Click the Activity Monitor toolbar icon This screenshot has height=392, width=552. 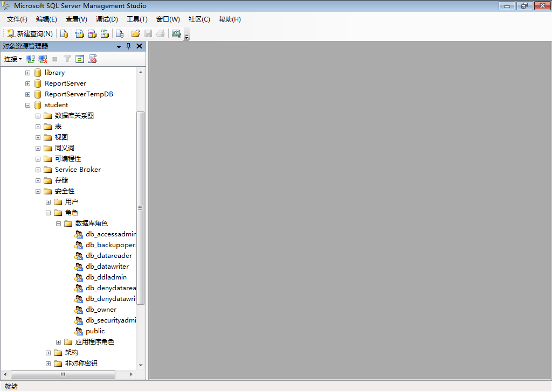coord(176,34)
